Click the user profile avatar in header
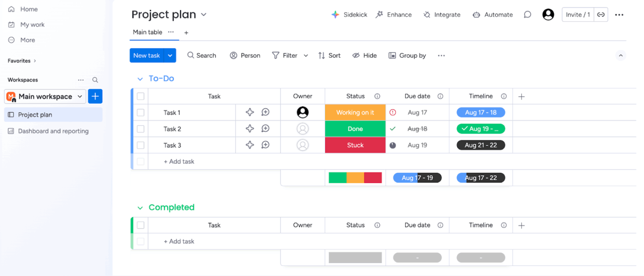Screen dimensions: 644x276 pyautogui.click(x=548, y=15)
